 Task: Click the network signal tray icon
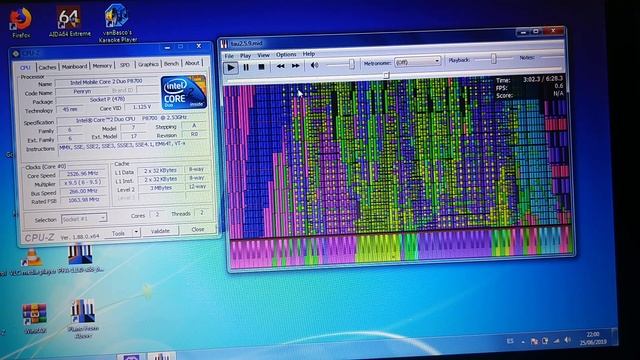click(x=556, y=340)
